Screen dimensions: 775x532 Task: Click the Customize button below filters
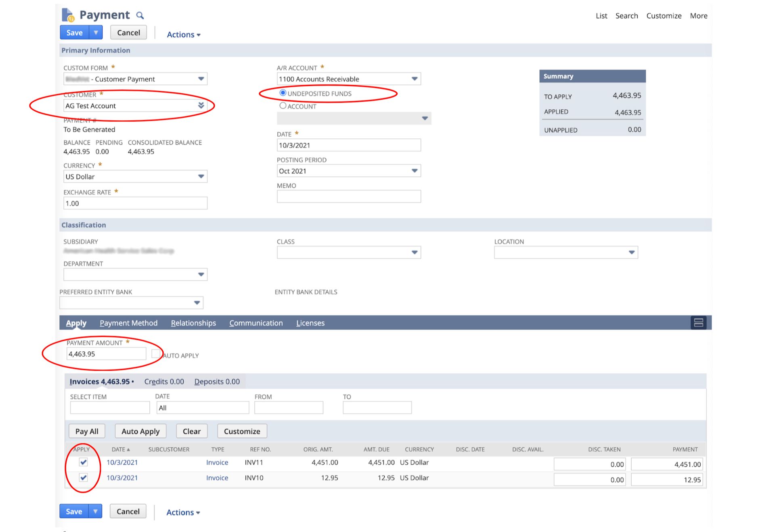point(242,431)
